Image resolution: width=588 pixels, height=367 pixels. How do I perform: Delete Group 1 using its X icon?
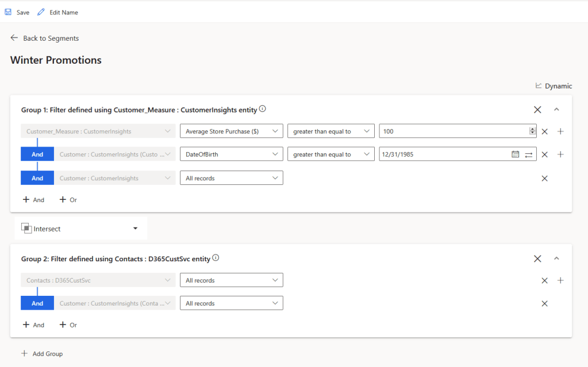pos(537,109)
